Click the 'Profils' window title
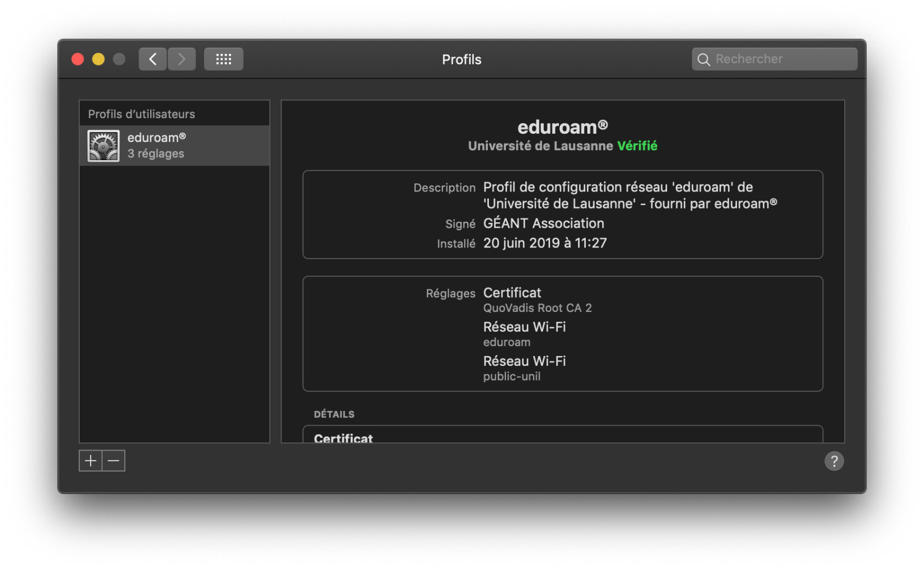 tap(462, 59)
